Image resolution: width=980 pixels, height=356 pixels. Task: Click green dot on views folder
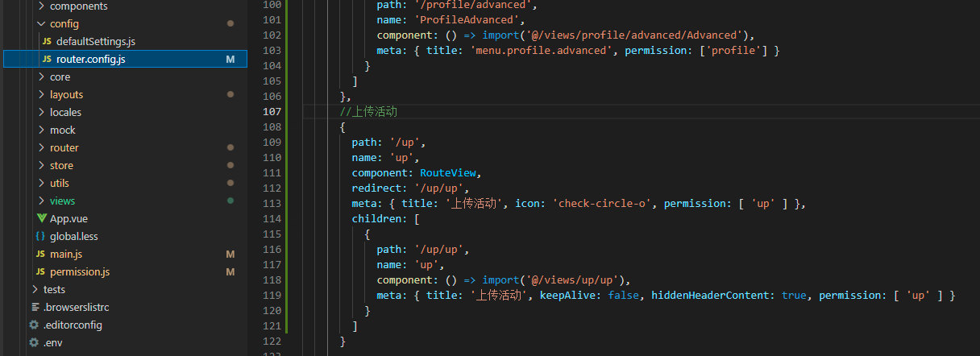tap(230, 201)
